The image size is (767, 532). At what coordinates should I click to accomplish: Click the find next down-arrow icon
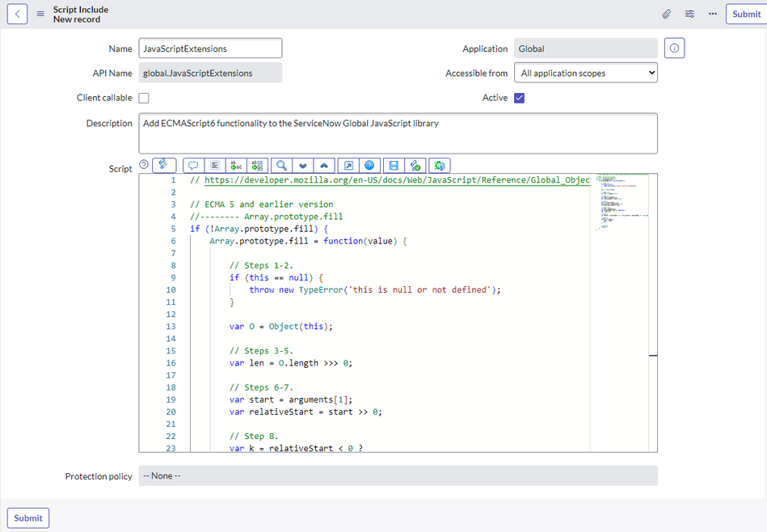click(x=303, y=166)
